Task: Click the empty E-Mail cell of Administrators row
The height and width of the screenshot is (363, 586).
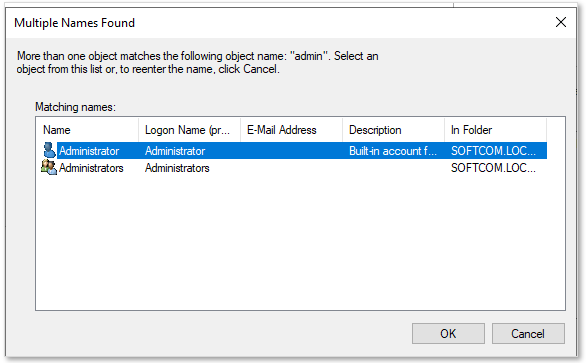Action: pyautogui.click(x=292, y=168)
